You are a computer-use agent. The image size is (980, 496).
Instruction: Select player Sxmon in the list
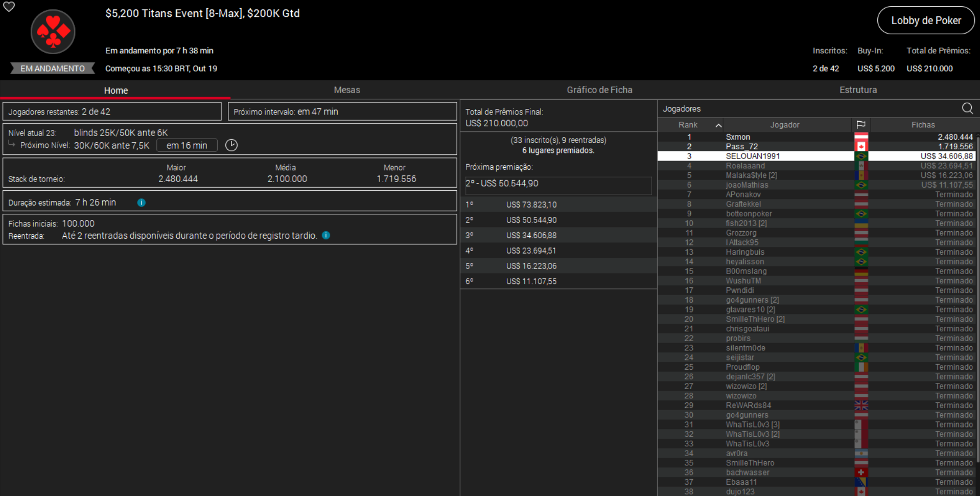738,137
